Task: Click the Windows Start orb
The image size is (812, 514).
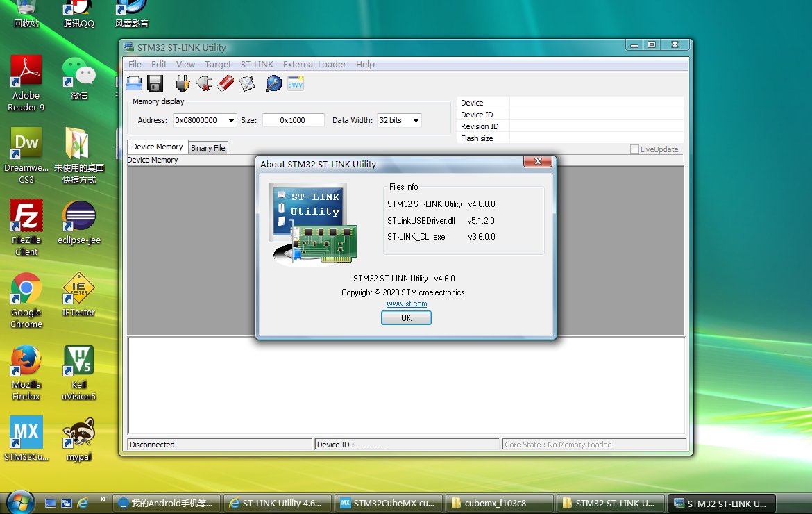Action: tap(20, 502)
